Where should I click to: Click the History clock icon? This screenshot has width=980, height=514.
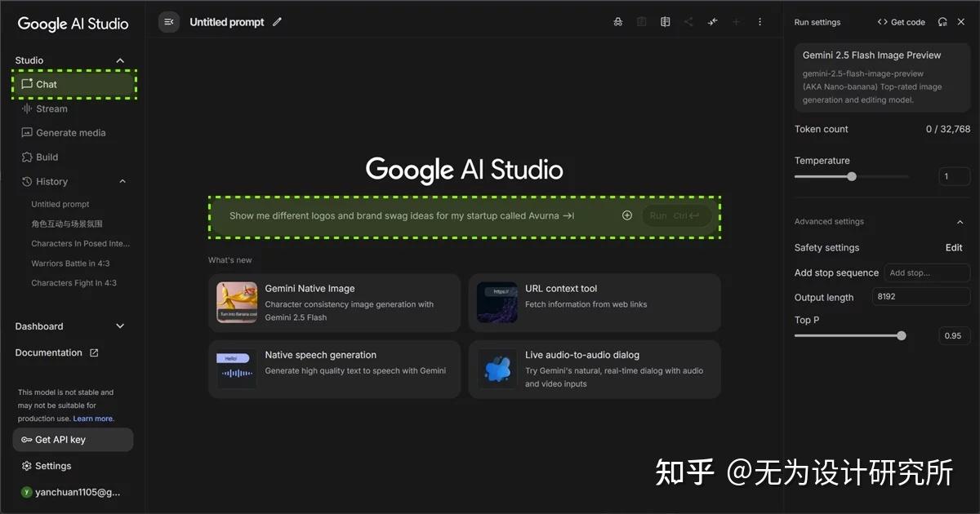point(27,181)
